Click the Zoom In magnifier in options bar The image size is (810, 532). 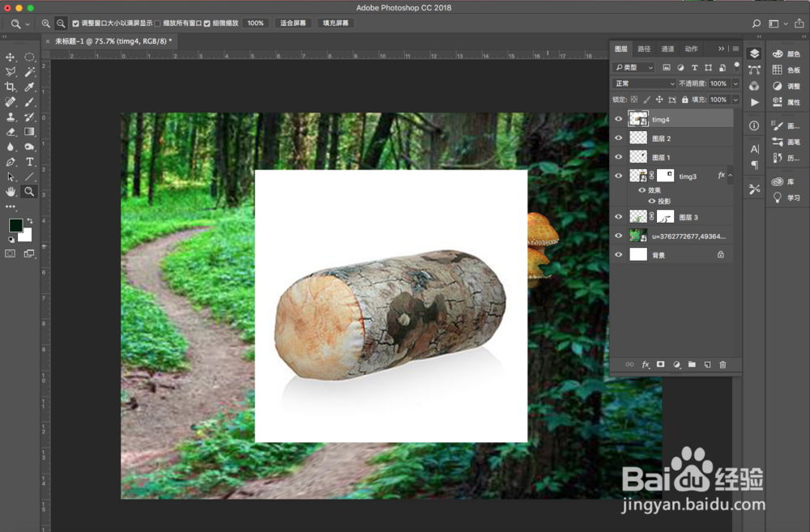(x=46, y=23)
